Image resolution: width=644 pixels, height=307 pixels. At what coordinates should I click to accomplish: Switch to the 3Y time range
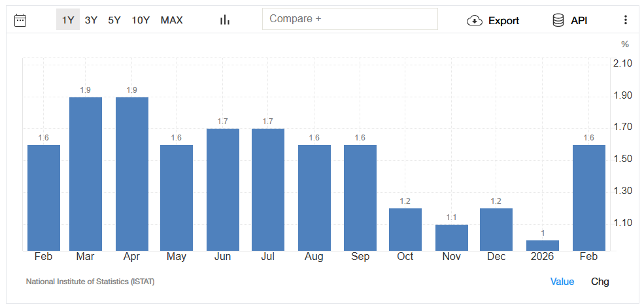(x=91, y=20)
